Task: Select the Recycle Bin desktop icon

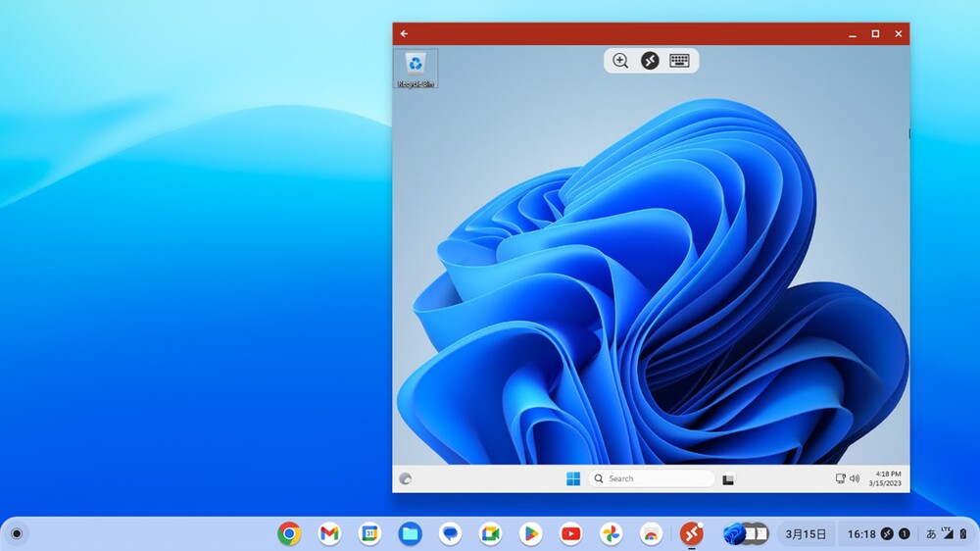Action: (x=416, y=69)
